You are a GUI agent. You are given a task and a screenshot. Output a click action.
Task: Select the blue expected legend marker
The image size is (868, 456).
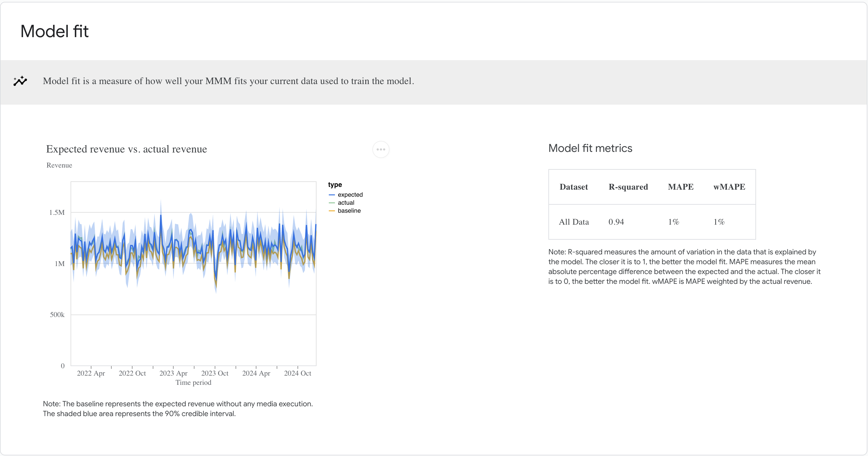pyautogui.click(x=331, y=195)
